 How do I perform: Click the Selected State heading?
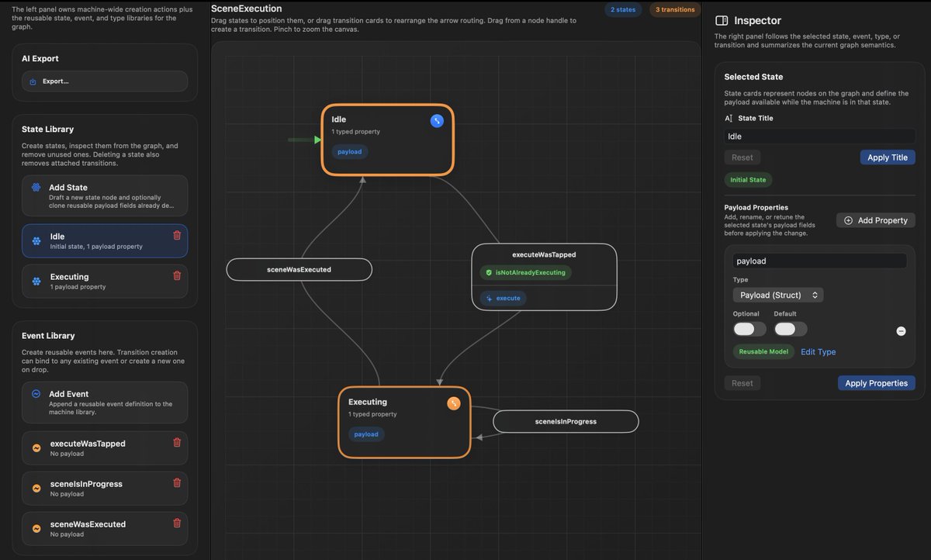click(753, 77)
